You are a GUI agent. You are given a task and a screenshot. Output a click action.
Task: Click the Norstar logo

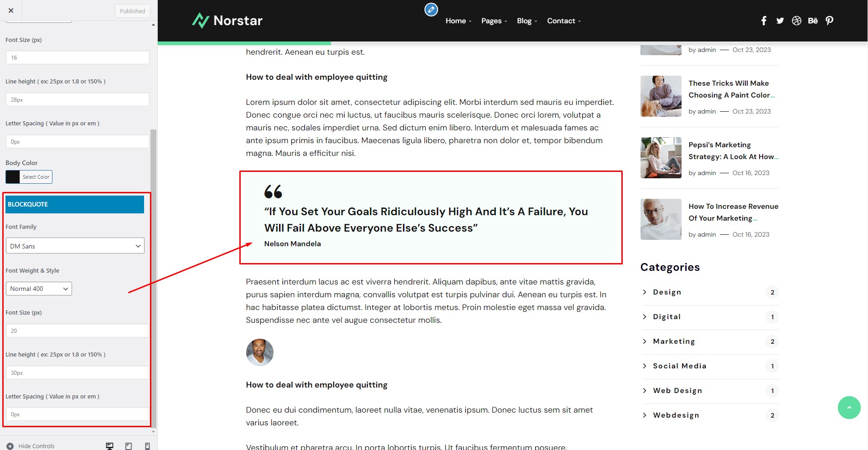coord(227,21)
